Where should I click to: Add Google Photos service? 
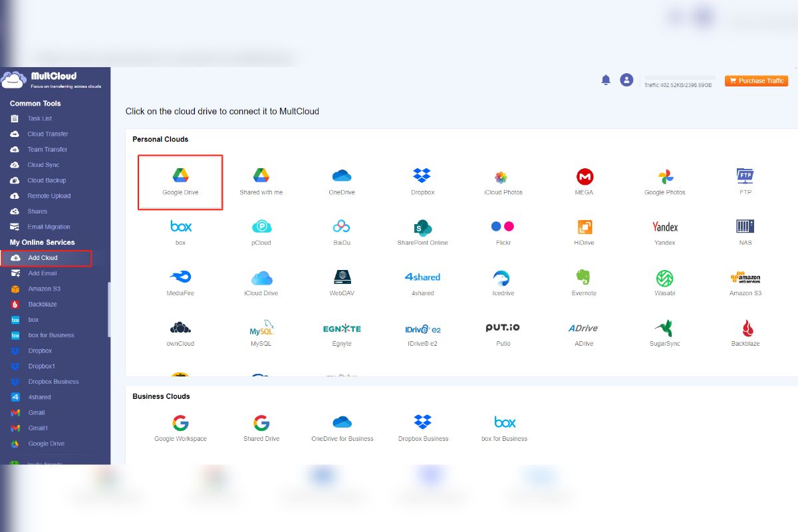tap(665, 182)
